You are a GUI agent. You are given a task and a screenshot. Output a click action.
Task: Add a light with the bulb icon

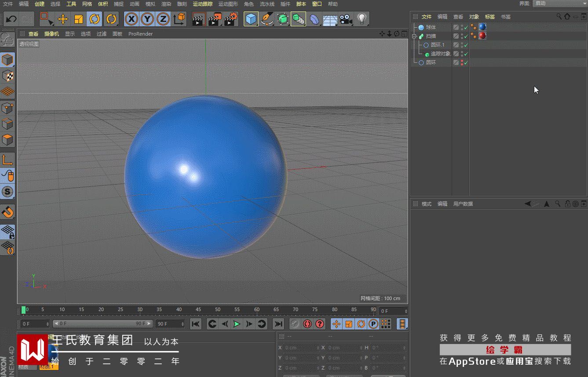[x=362, y=19]
